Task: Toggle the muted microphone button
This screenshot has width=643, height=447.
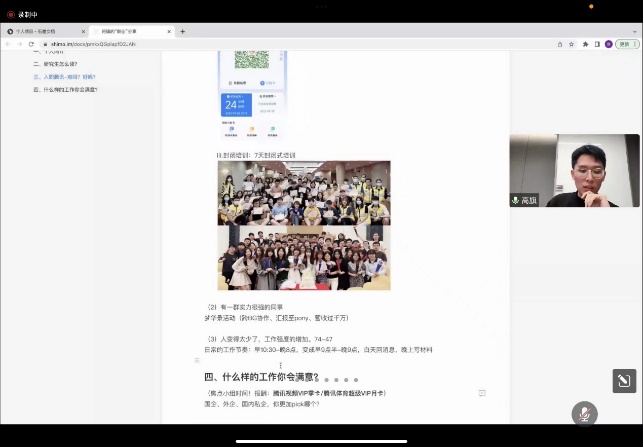Action: (x=584, y=414)
